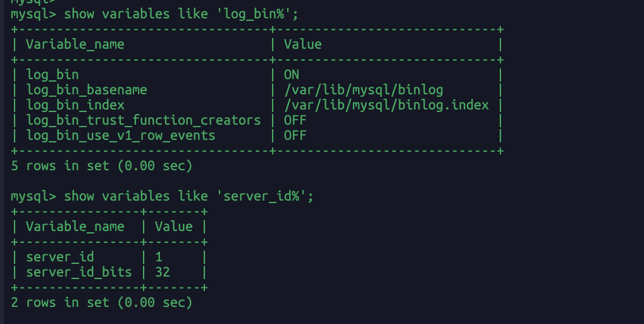The height and width of the screenshot is (324, 644).
Task: Click OFF value of log_bin_trust_function_creators
Action: click(295, 120)
